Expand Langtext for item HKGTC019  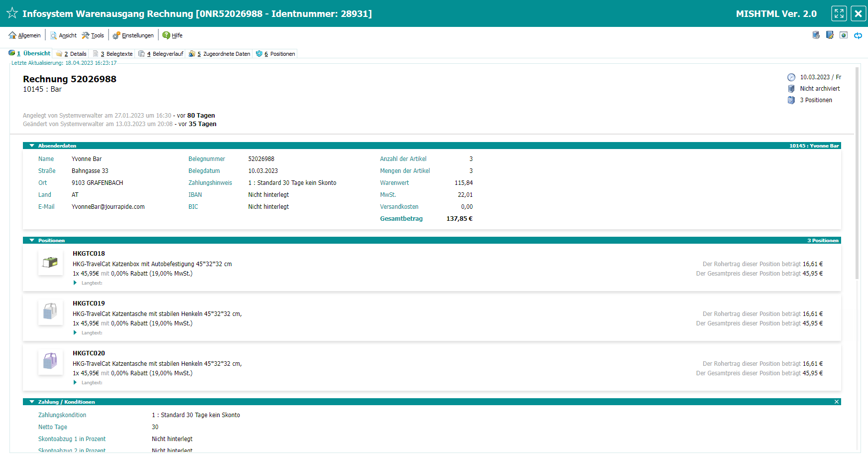pyautogui.click(x=75, y=333)
